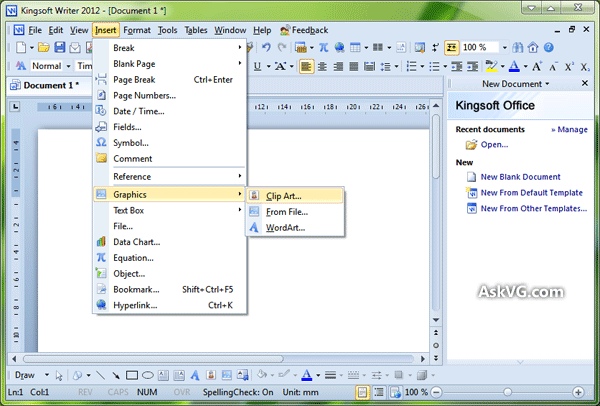Click the Undo arrow icon
This screenshot has height=406, width=600.
click(x=266, y=47)
